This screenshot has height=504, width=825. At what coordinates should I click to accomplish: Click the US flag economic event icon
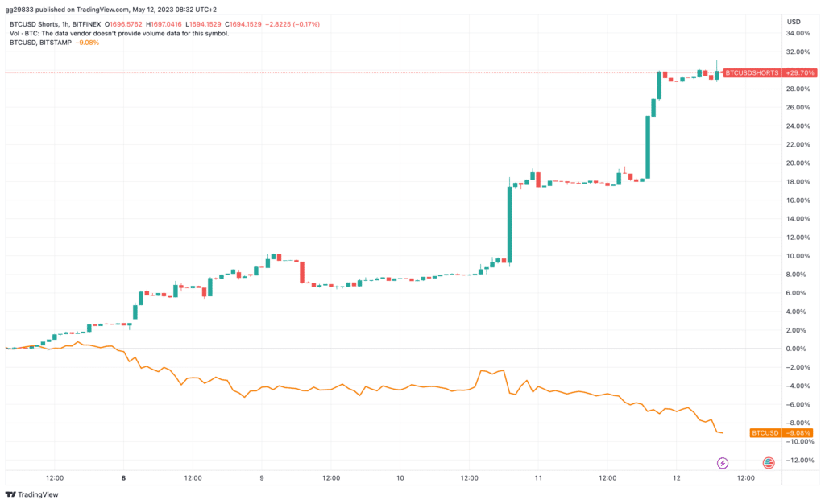pos(769,463)
